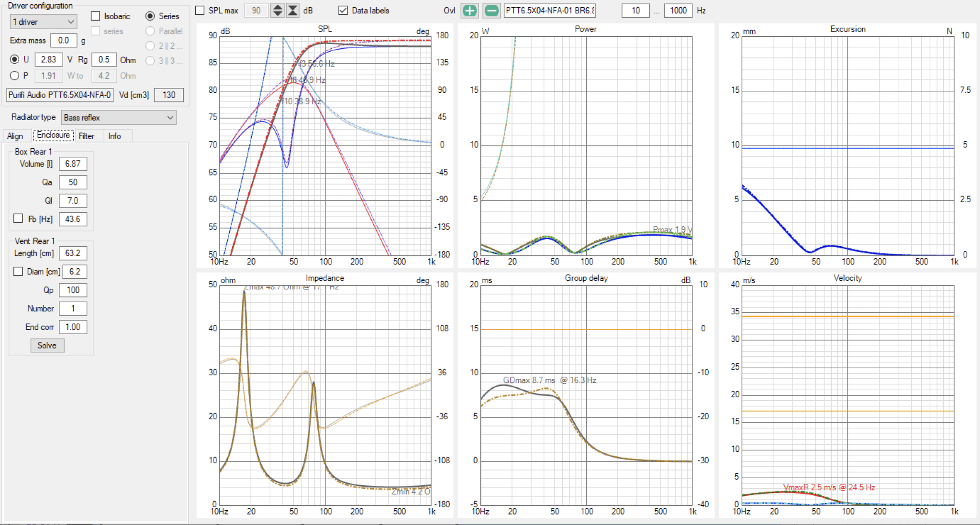This screenshot has height=525, width=980.
Task: Click the 'VmaxR 2.5 m/s @ 24.5 Hz' label
Action: tap(829, 488)
